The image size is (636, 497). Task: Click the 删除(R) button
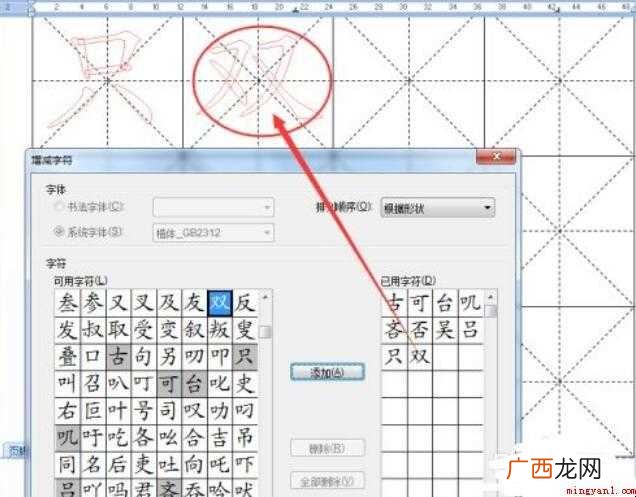[327, 448]
